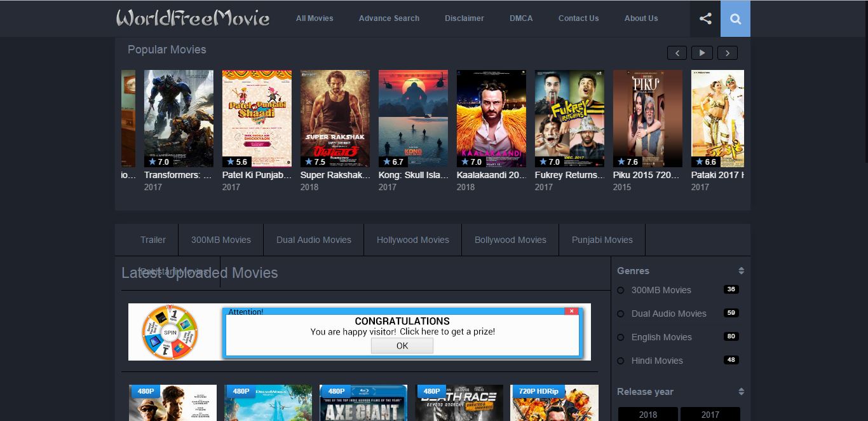
Task: Click 480P badge on Axe Giant poster
Action: pos(336,391)
